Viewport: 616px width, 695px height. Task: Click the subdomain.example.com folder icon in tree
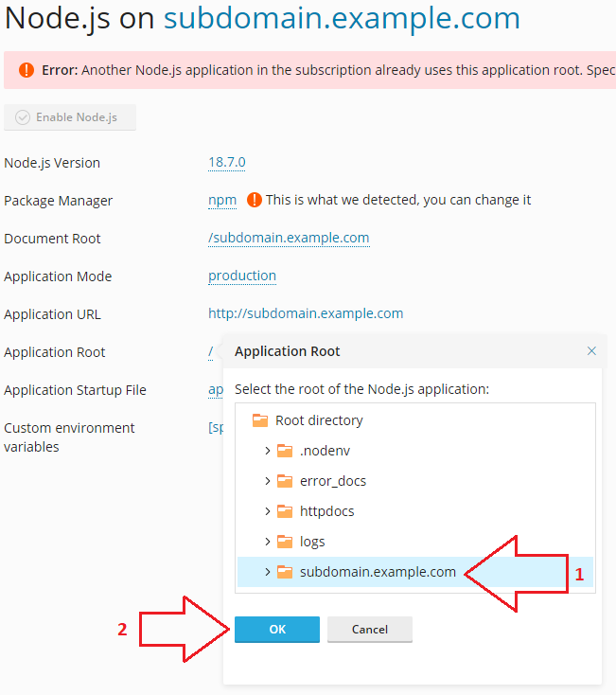point(284,572)
